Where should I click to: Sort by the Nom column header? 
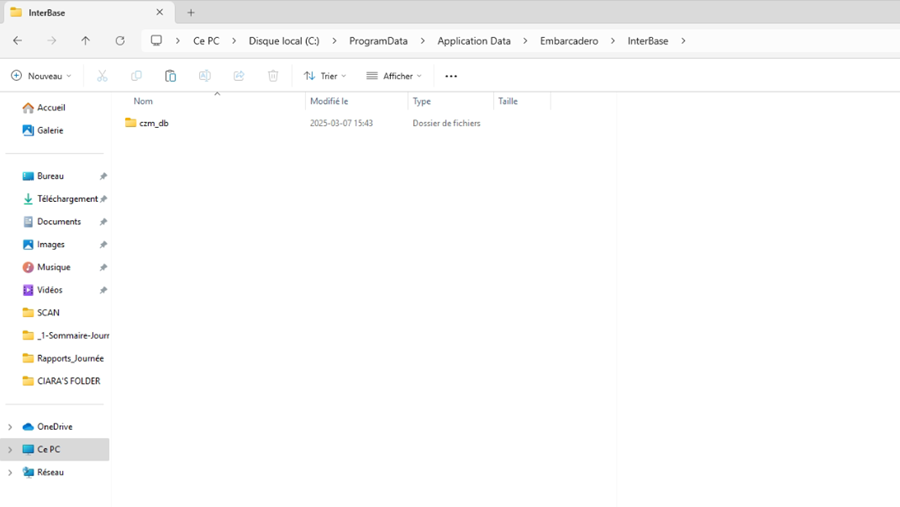(143, 101)
